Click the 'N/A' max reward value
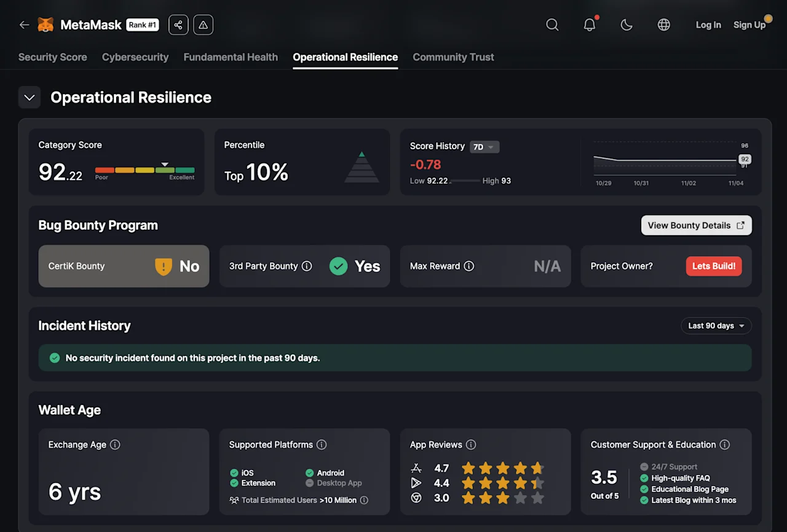This screenshot has height=532, width=787. (x=547, y=266)
